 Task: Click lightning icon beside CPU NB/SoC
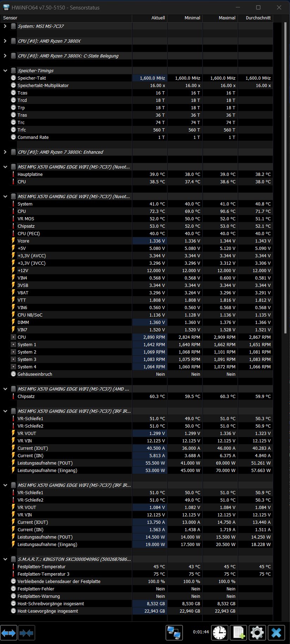[x=13, y=315]
